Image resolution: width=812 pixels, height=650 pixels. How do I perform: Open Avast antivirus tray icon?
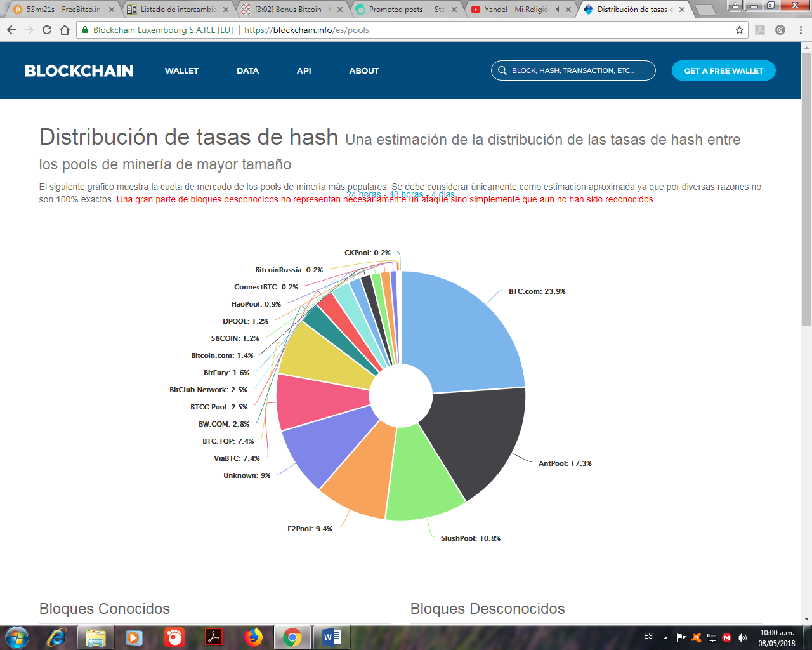[x=696, y=637]
